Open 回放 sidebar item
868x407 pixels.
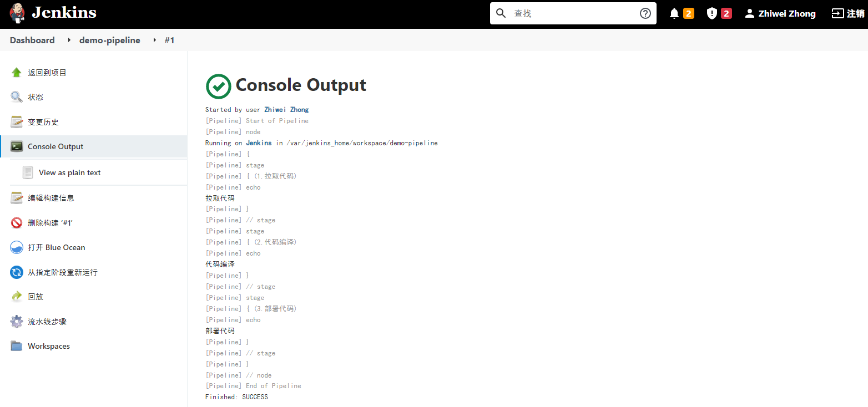[36, 297]
